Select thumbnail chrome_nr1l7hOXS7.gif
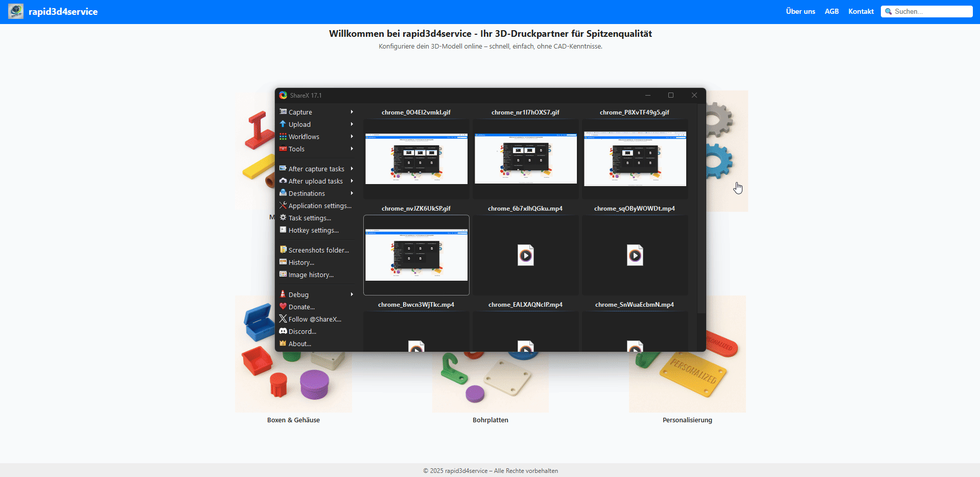 point(525,158)
